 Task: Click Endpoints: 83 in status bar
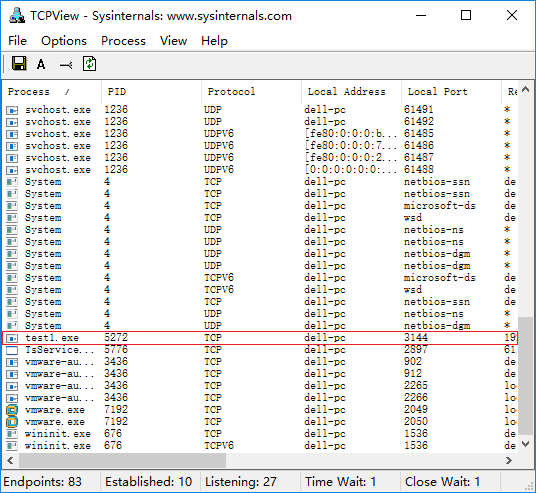43,482
